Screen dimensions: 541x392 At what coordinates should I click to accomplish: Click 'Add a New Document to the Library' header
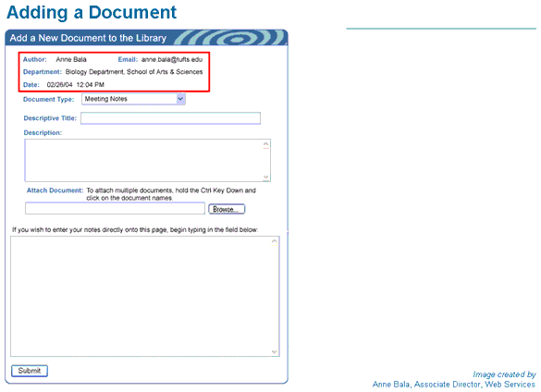[88, 38]
